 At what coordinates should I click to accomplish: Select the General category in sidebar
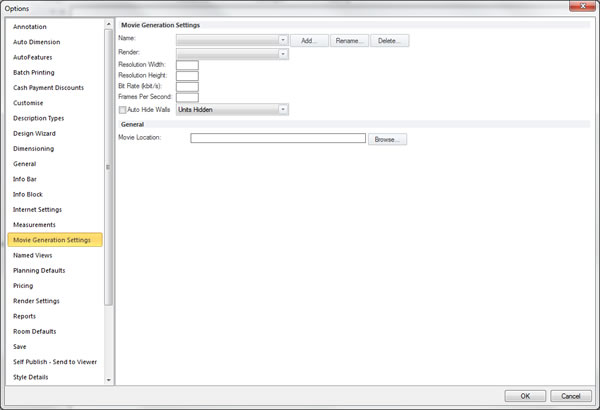(24, 164)
